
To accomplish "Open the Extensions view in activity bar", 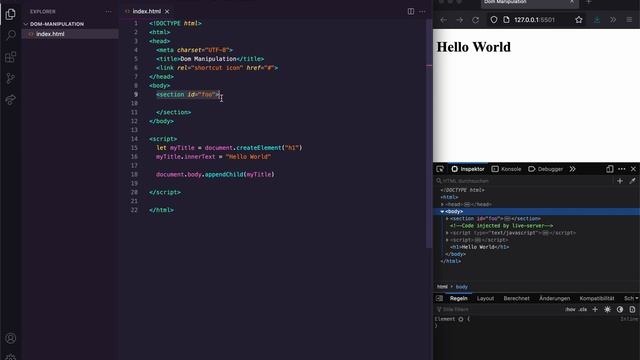I will (x=11, y=57).
